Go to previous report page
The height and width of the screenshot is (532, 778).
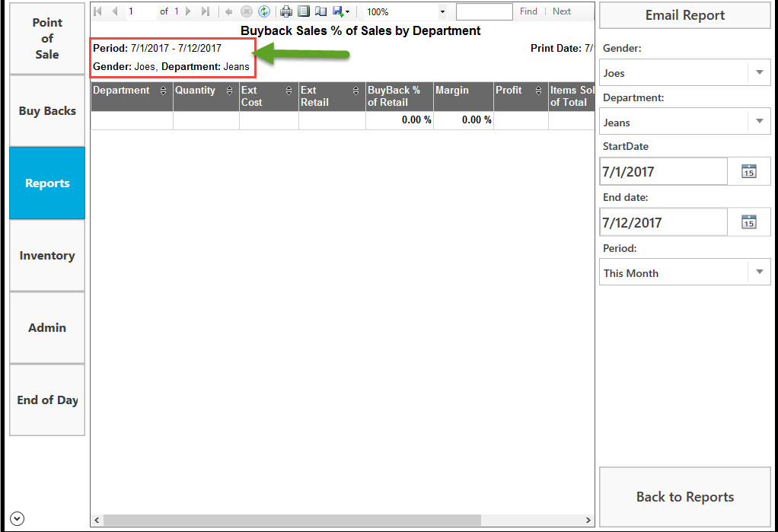[115, 11]
